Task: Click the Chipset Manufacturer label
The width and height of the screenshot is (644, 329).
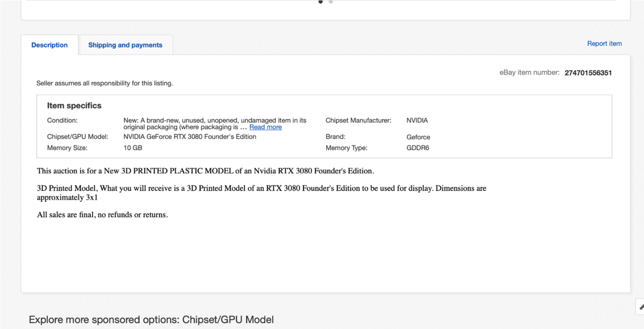Action: [x=358, y=121]
